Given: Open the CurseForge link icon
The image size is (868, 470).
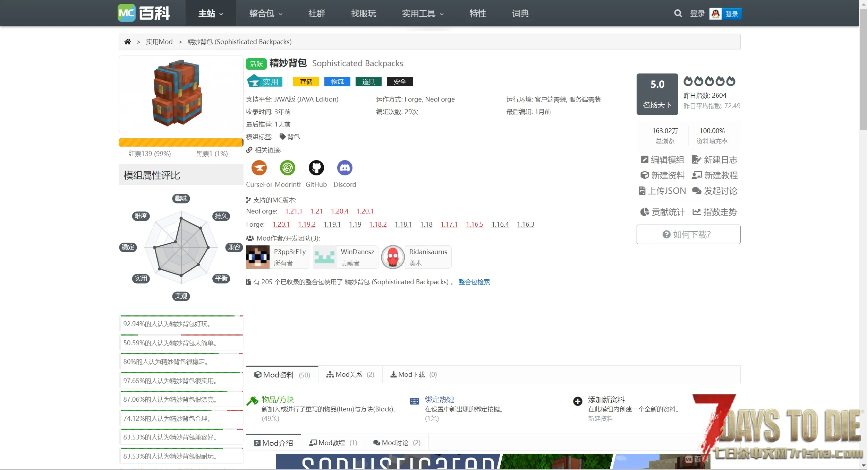Looking at the screenshot, I should pos(259,168).
